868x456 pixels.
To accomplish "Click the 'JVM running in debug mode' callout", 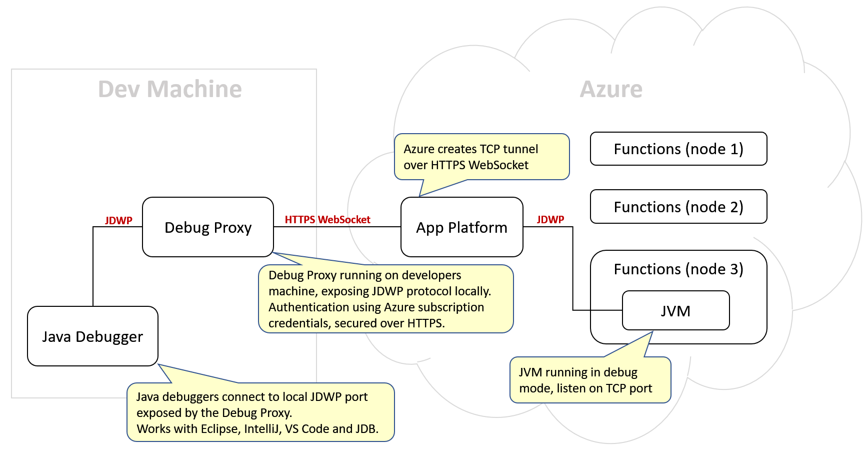I will coord(590,380).
